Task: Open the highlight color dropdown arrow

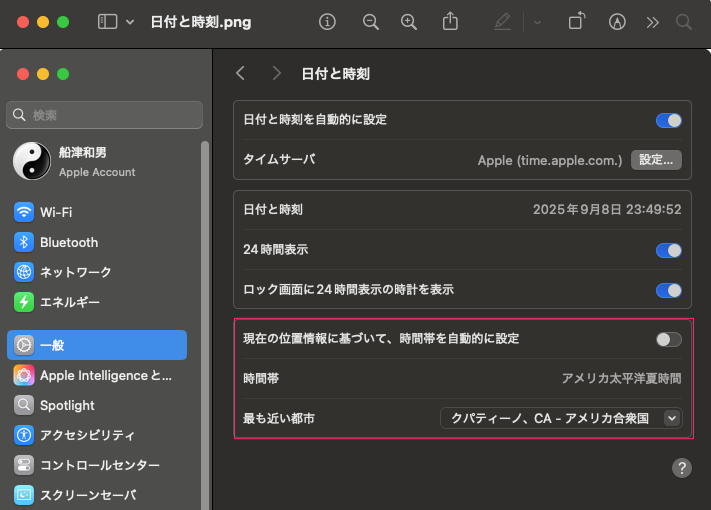Action: tap(537, 22)
